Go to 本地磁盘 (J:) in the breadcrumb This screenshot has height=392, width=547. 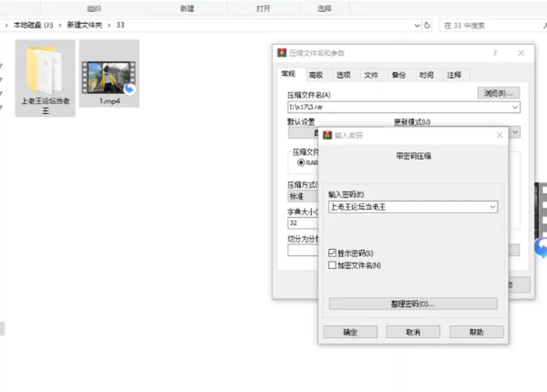(x=34, y=25)
